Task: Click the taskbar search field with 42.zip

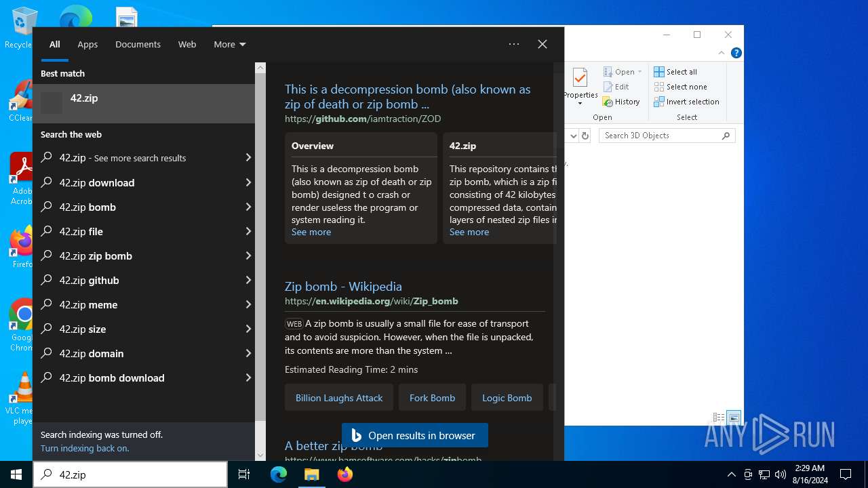Action: [x=130, y=474]
